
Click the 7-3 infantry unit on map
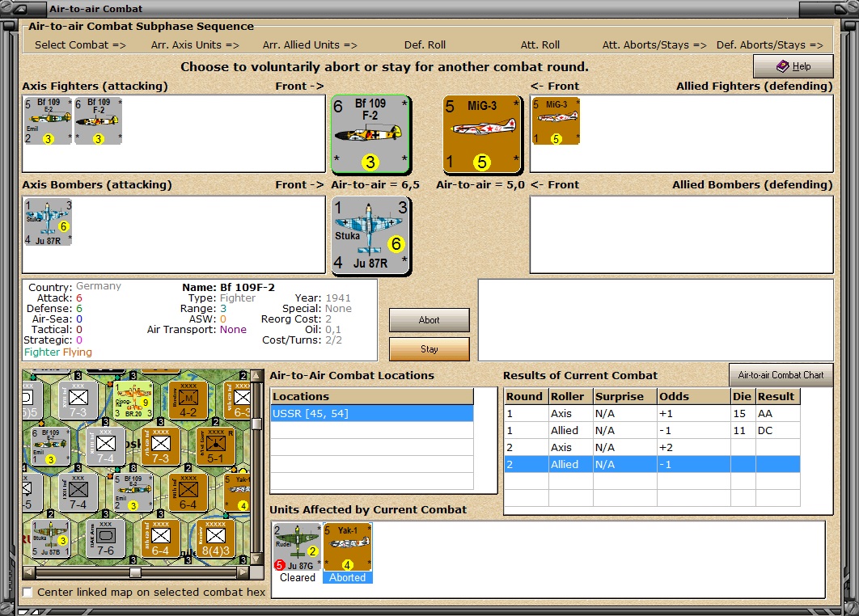(78, 400)
